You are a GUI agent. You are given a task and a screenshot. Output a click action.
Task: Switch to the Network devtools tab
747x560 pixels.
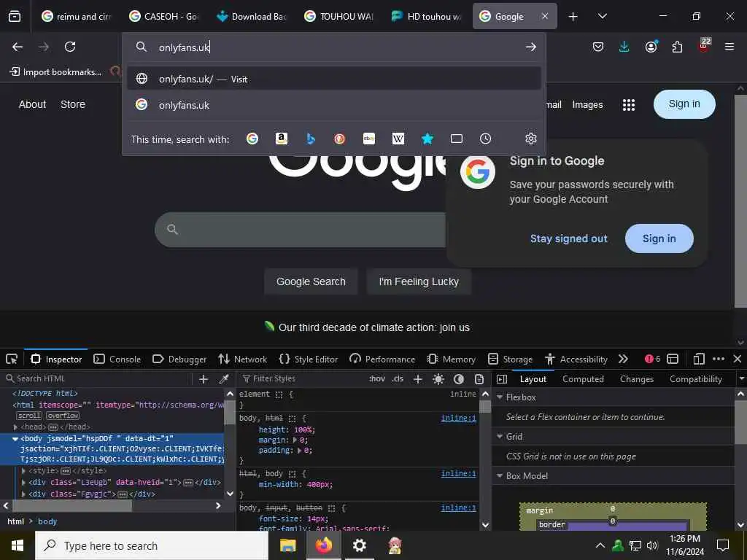click(242, 359)
